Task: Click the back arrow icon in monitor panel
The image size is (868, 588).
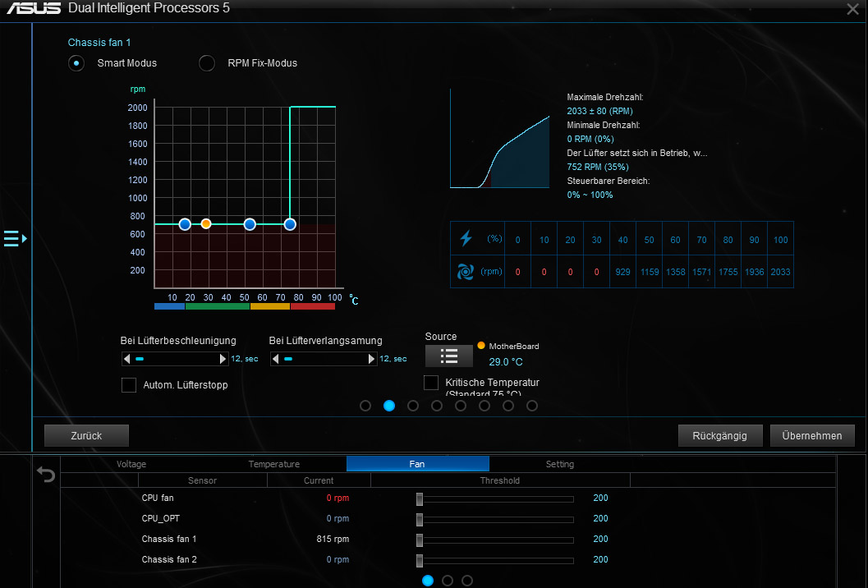Action: (x=46, y=475)
